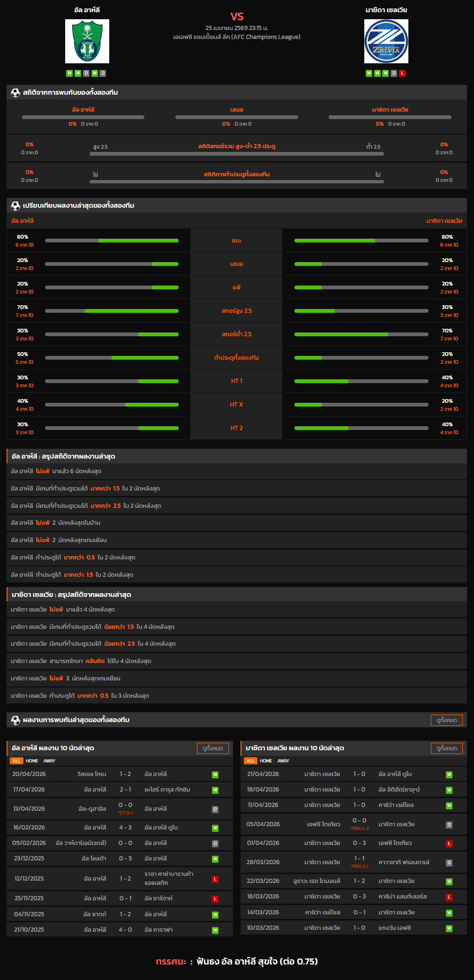Click green W result badge for 20/04/2026 match

(215, 775)
